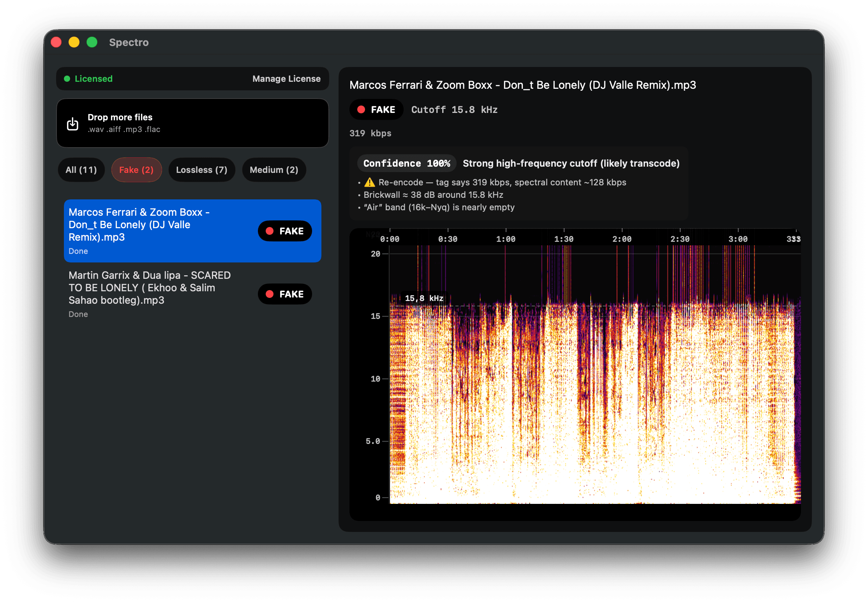Screen dimensions: 868x602
Task: Click the Strong high-frequency cutoff message
Action: (571, 164)
